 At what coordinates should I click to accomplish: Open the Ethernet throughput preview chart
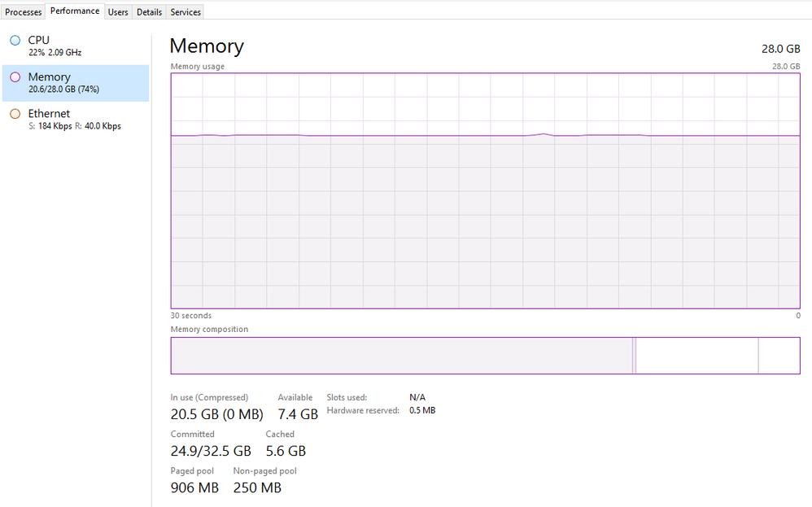coord(15,114)
